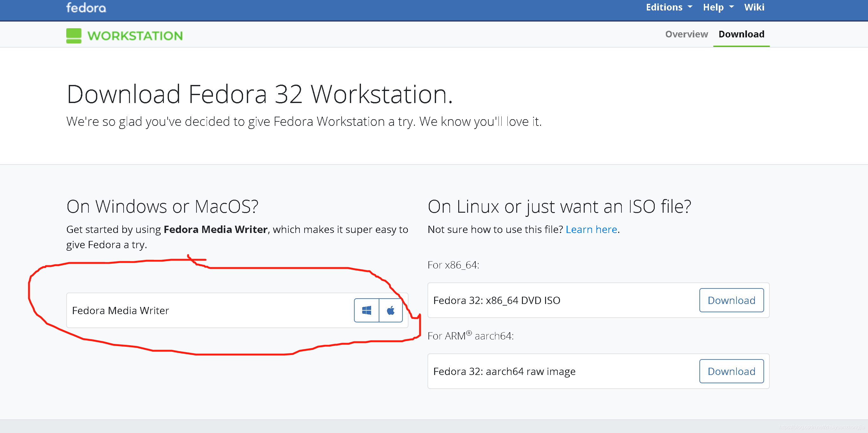Select the Download tab

pos(741,34)
